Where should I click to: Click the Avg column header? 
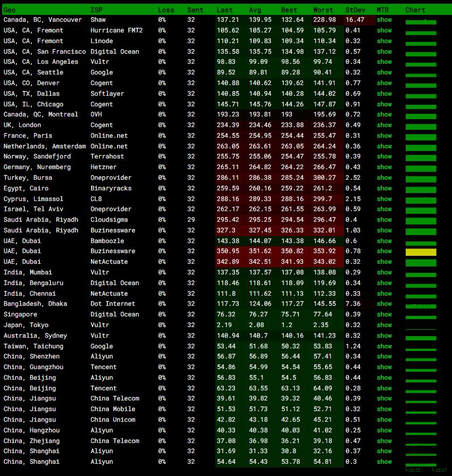pyautogui.click(x=255, y=10)
